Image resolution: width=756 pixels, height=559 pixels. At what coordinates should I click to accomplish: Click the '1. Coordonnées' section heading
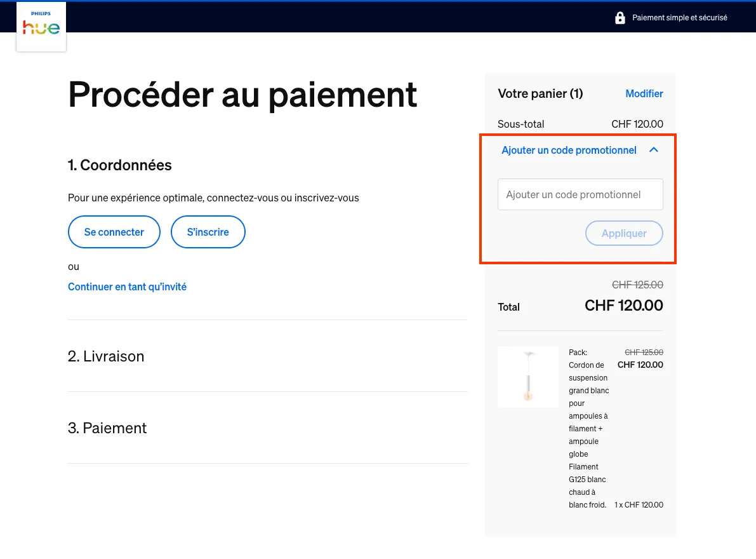pyautogui.click(x=119, y=165)
